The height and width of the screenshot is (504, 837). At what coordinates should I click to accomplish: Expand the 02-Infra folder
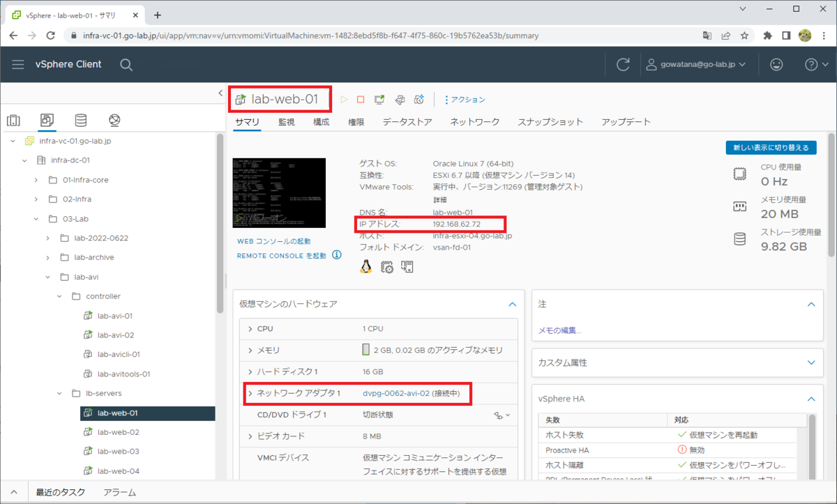(36, 199)
